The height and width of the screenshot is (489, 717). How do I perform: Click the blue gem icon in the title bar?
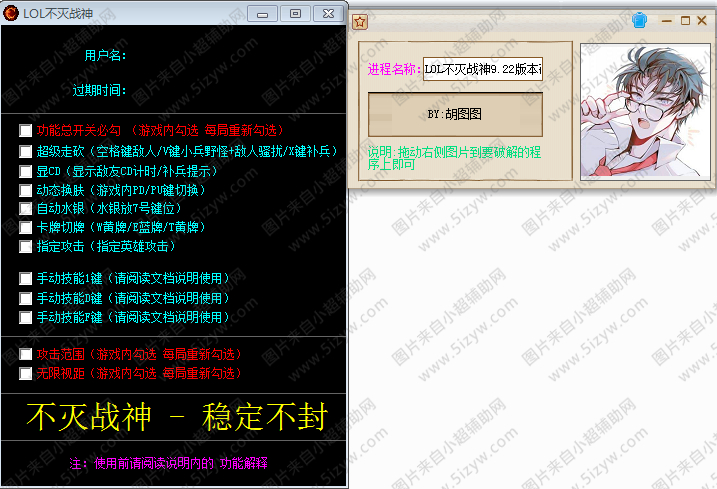pyautogui.click(x=640, y=19)
